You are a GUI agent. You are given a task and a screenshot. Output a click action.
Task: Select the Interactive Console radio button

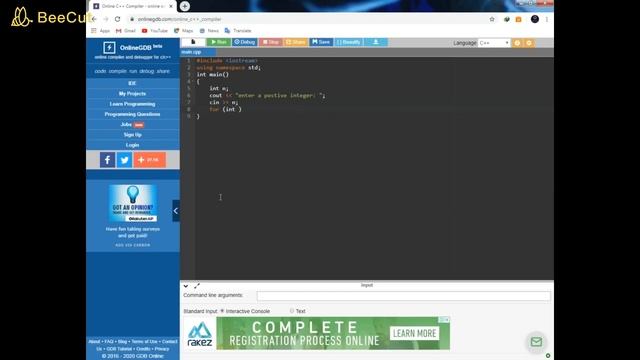222,311
